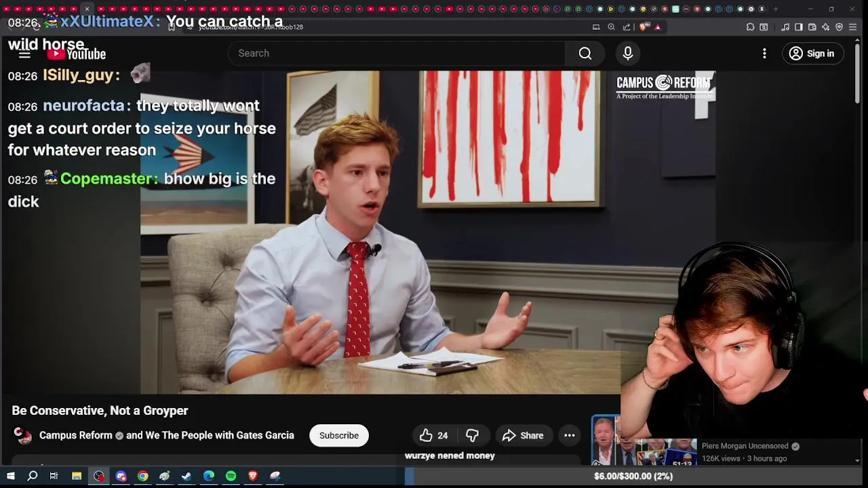Screen dimensions: 868x488
Task: Open Windows taskbar search
Action: (x=32, y=476)
